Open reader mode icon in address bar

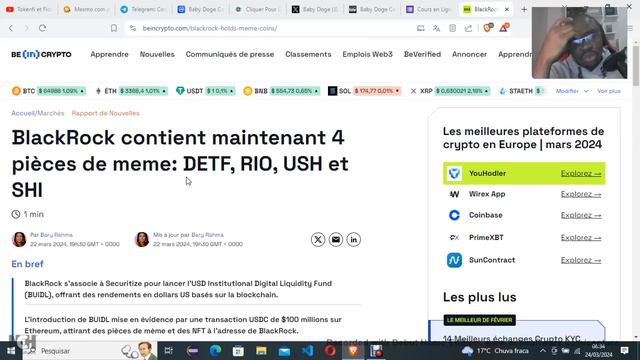point(452,28)
